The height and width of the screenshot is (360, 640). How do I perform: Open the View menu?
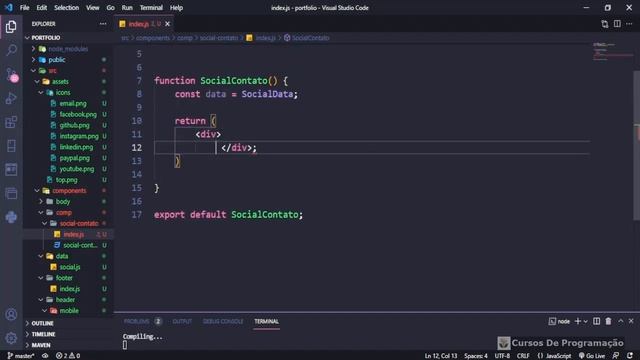coord(93,8)
